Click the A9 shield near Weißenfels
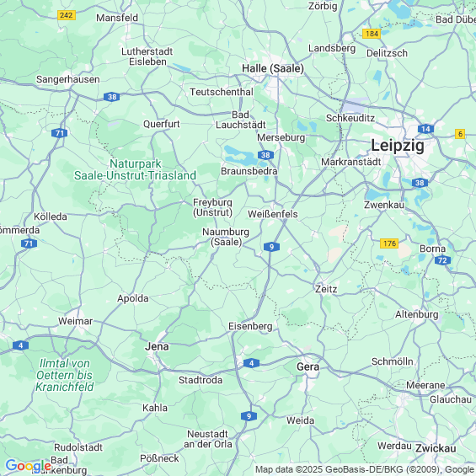The width and height of the screenshot is (476, 476). tap(271, 247)
